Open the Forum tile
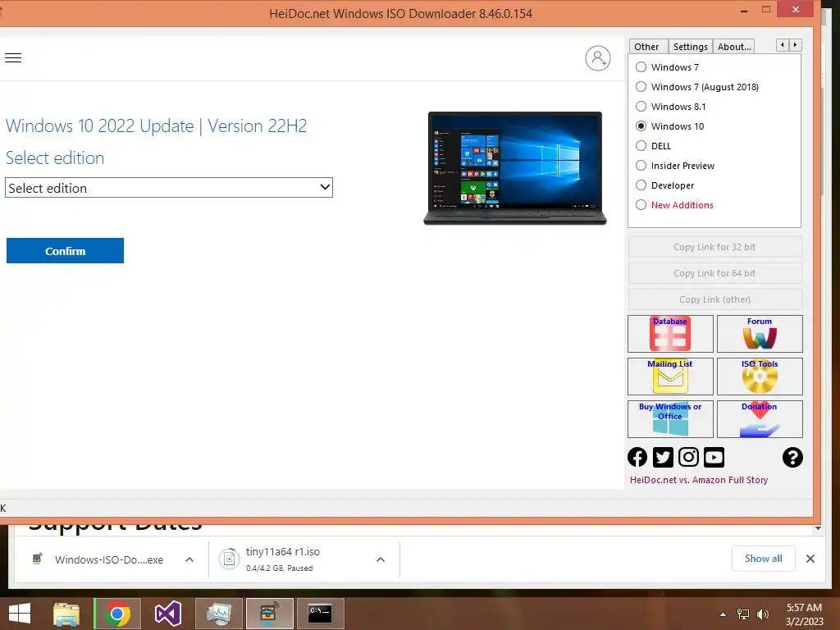The image size is (840, 630). pos(760,334)
